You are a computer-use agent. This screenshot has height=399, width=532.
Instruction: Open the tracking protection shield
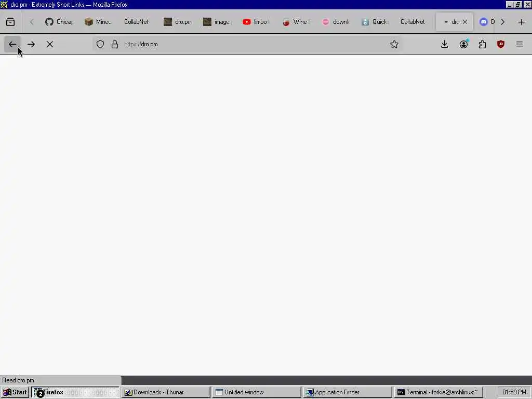[x=100, y=44]
